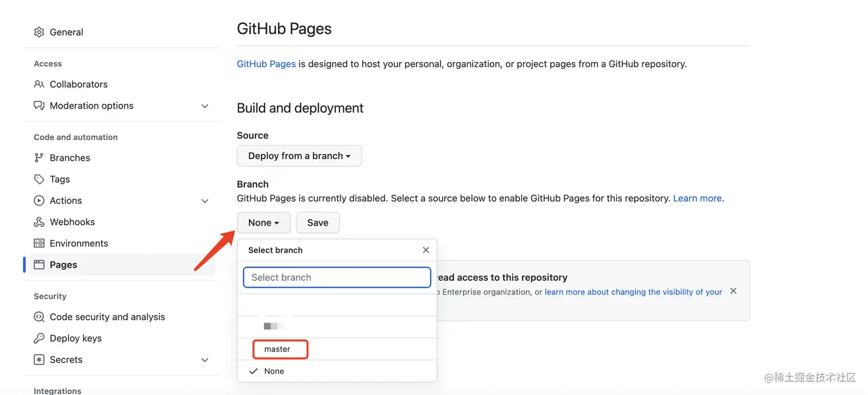Click the Deploy keys key icon
868x395 pixels.
click(39, 338)
